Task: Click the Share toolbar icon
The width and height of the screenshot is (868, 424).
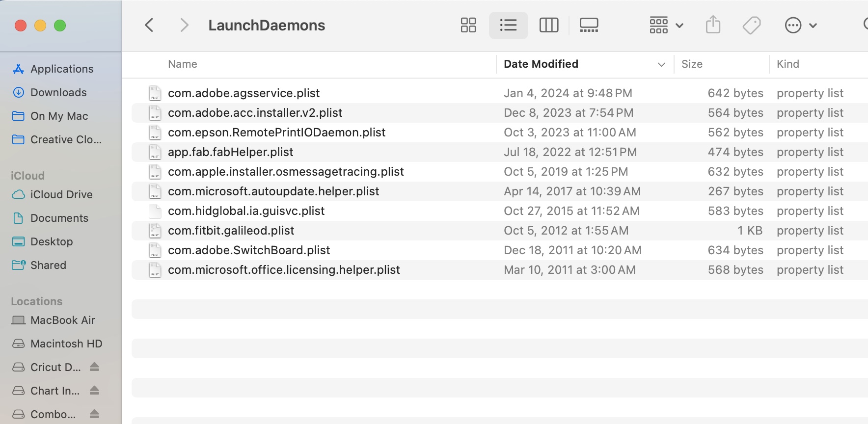Action: (713, 25)
